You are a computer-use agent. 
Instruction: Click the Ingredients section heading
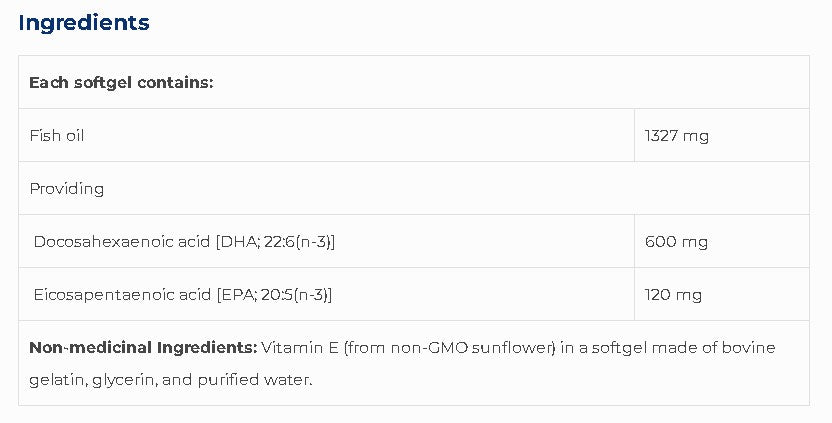[84, 23]
